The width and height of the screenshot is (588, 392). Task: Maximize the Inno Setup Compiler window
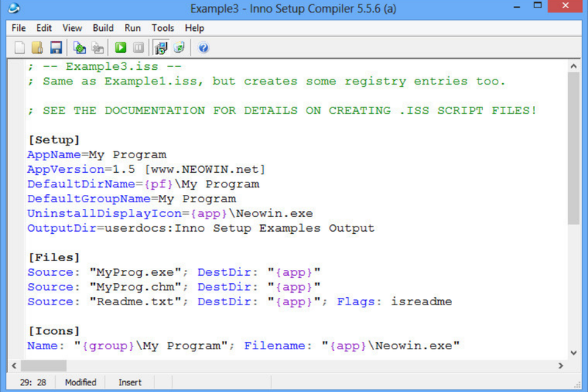tap(538, 6)
